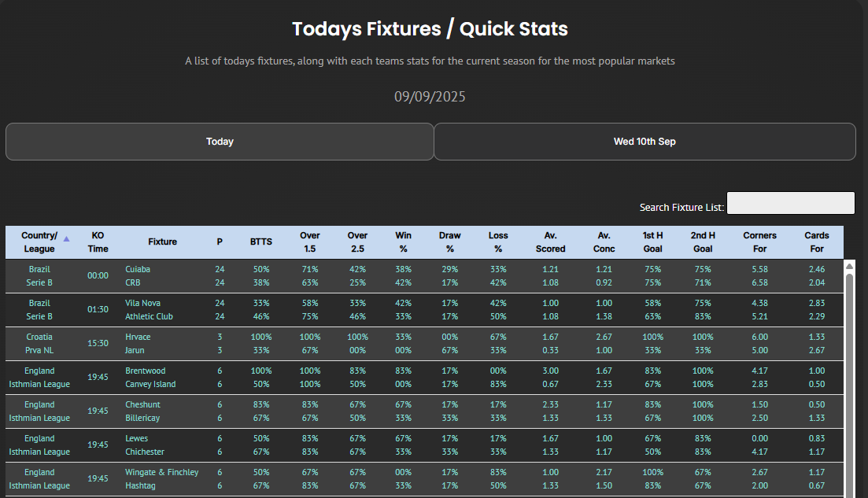Sort table by KO Time column
The width and height of the screenshot is (868, 498).
98,242
